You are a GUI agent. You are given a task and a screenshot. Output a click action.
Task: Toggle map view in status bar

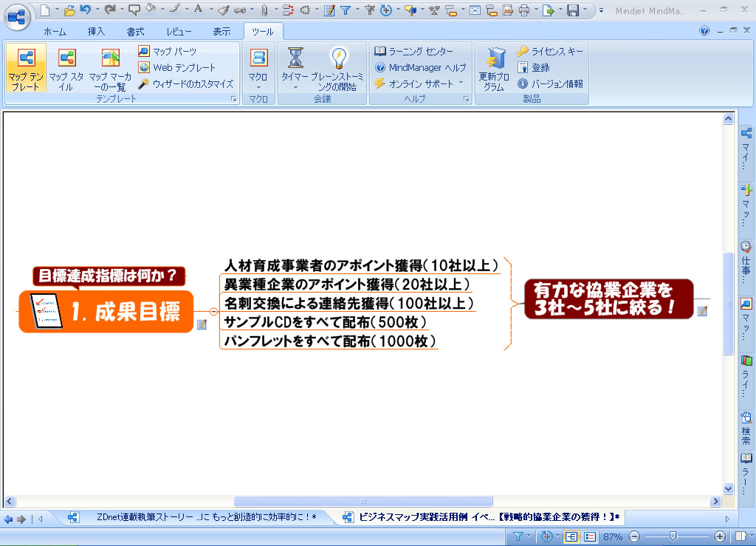571,536
